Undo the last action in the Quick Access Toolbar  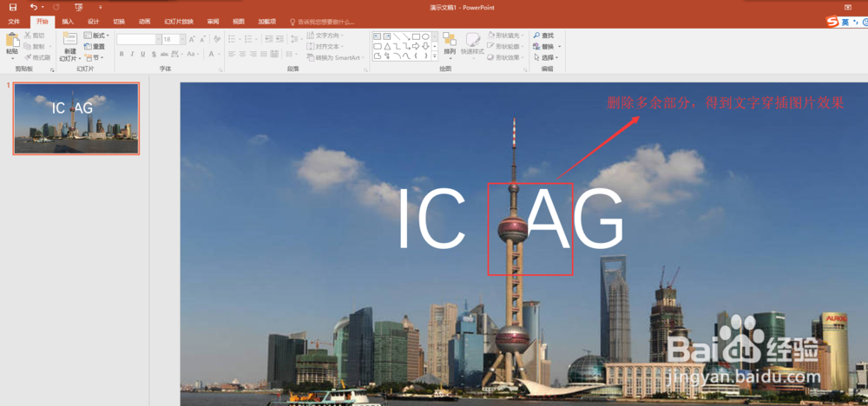[x=33, y=7]
